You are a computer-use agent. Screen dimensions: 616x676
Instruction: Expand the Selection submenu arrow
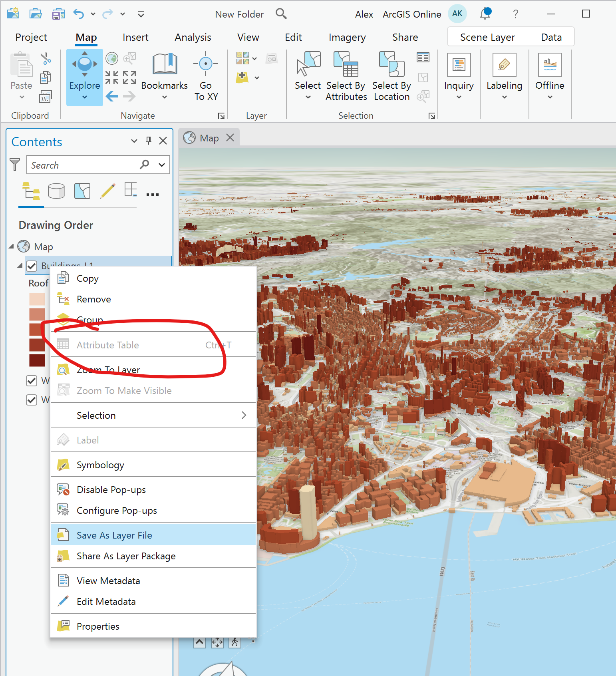[244, 416]
